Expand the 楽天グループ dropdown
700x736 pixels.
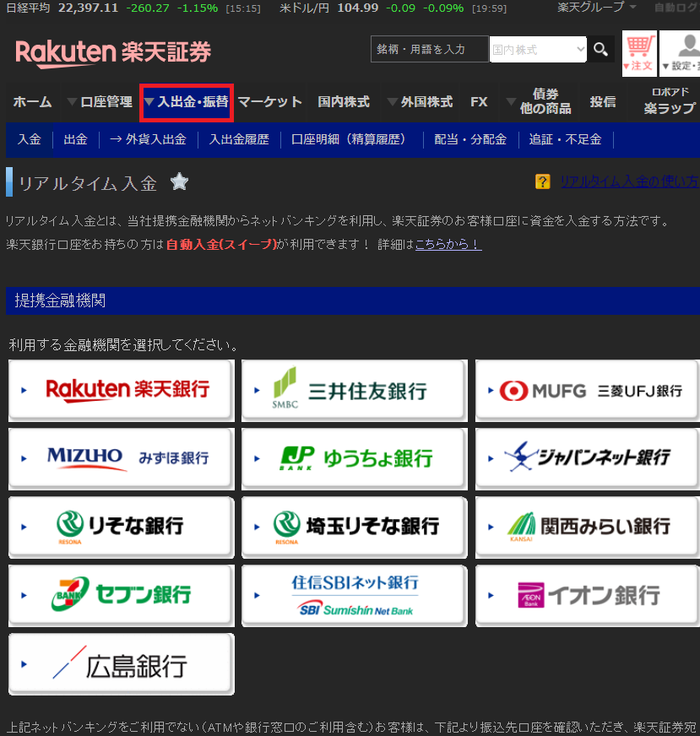pos(596,7)
